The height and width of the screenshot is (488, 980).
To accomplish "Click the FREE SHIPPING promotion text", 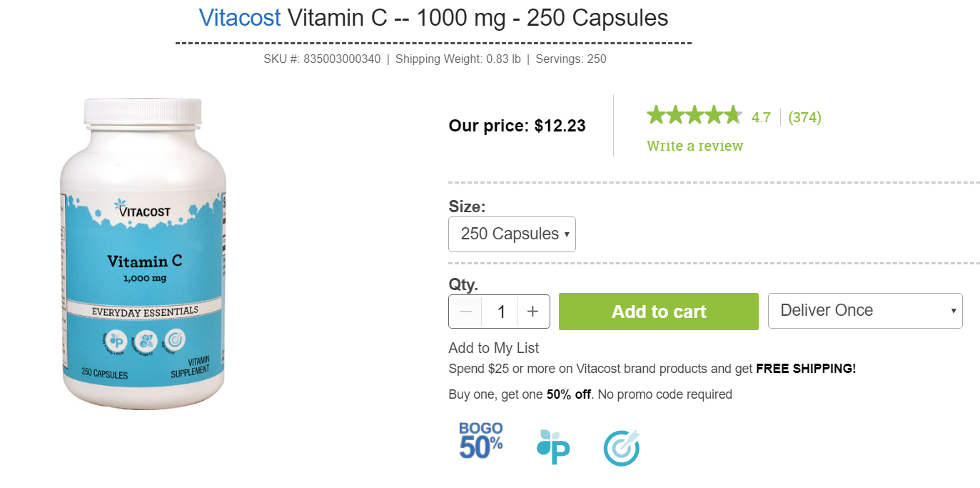I will coord(806,369).
